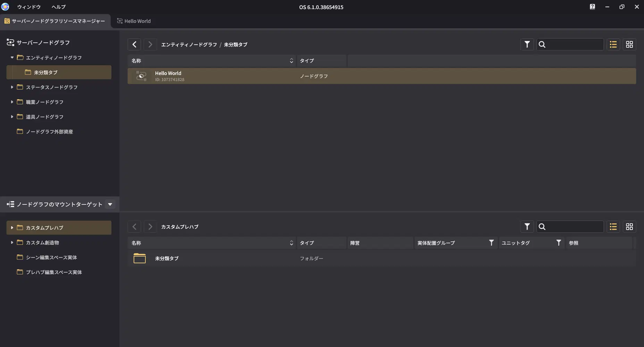Click the list view icon in bottom panel

pyautogui.click(x=613, y=226)
